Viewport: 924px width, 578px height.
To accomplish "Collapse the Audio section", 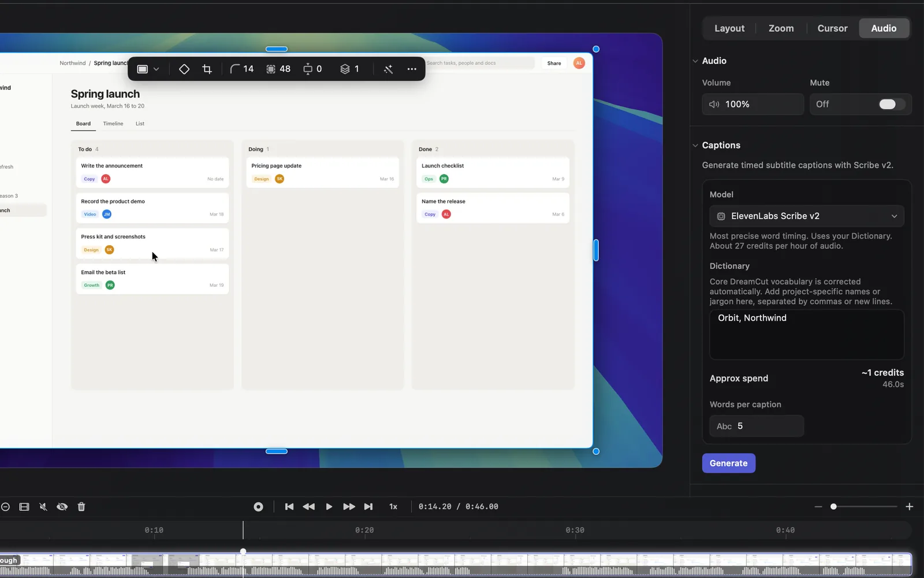I will (695, 61).
